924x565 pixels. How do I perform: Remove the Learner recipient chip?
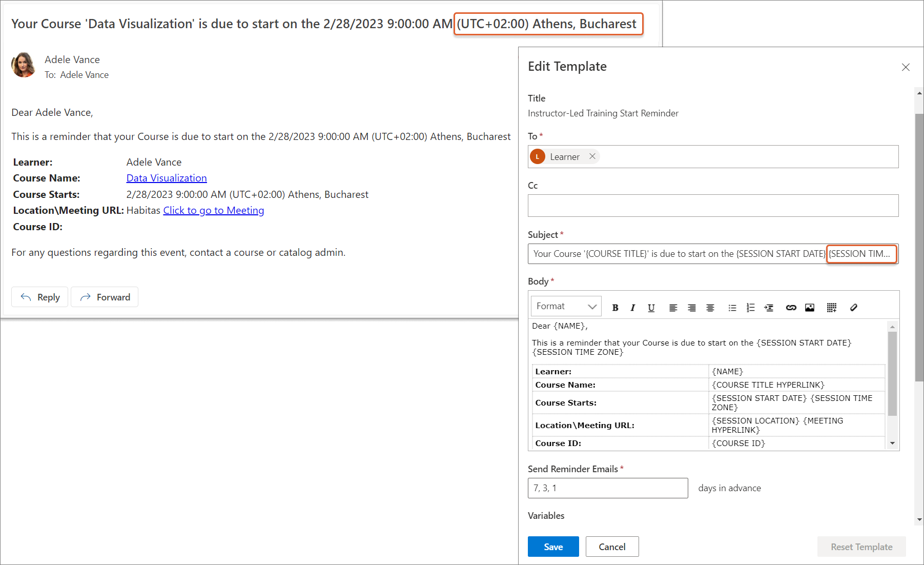pos(592,156)
